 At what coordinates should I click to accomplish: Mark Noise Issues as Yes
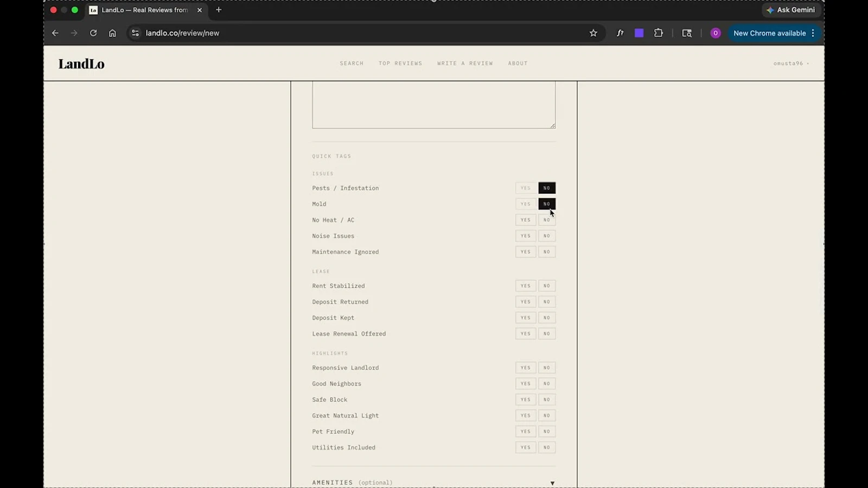pyautogui.click(x=525, y=236)
